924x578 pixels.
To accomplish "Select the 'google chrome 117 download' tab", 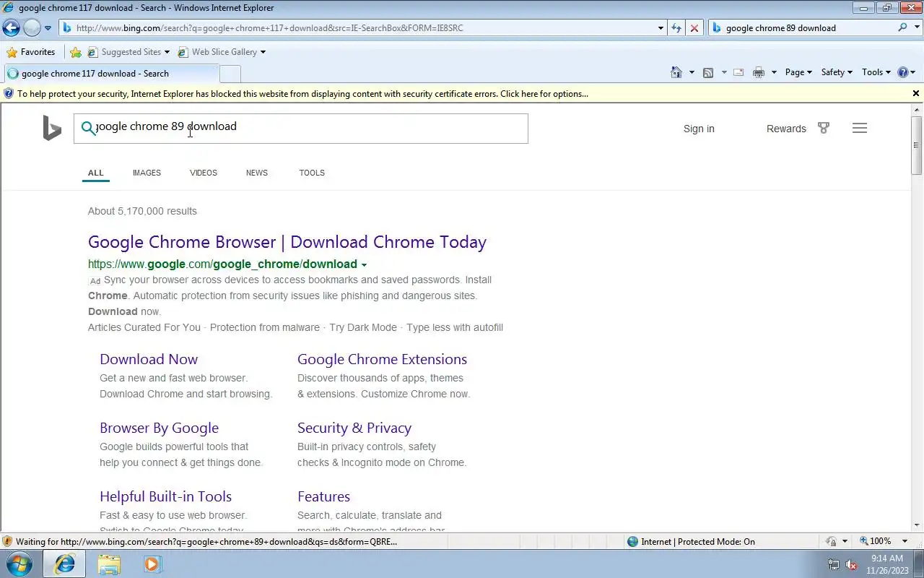I will (x=110, y=74).
